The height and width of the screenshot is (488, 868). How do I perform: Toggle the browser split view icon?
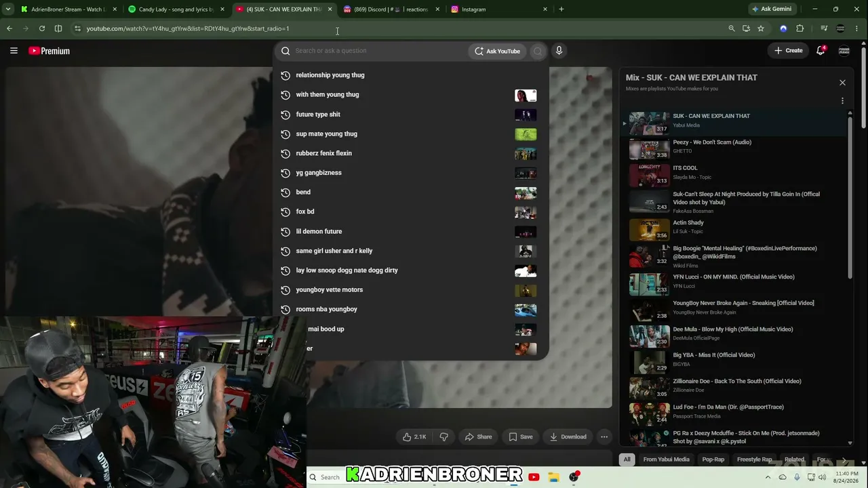(58, 28)
